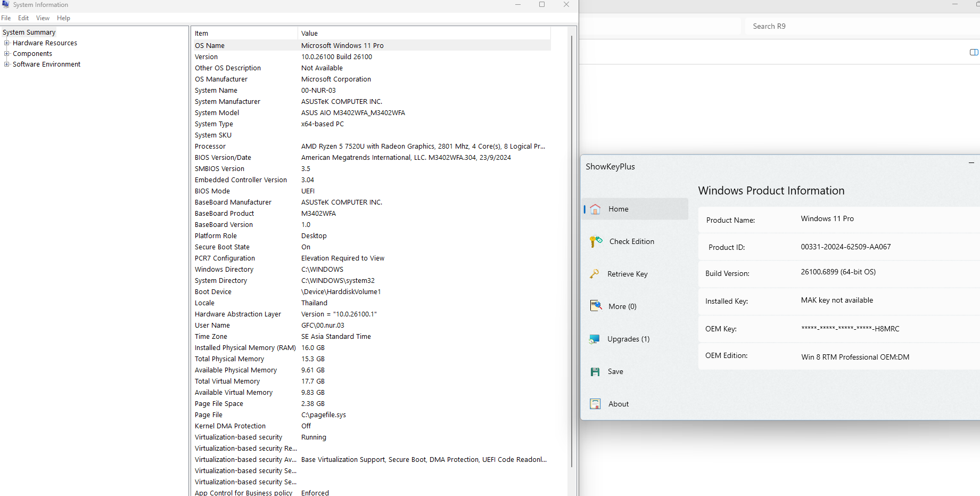Click the Retrieve Key icon
The image size is (980, 496).
[x=595, y=274]
